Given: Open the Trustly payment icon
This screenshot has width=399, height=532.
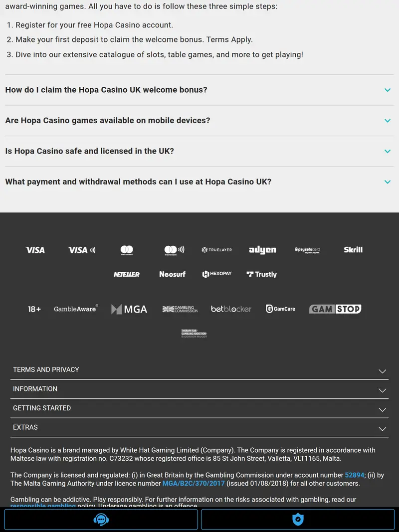Looking at the screenshot, I should 261,274.
